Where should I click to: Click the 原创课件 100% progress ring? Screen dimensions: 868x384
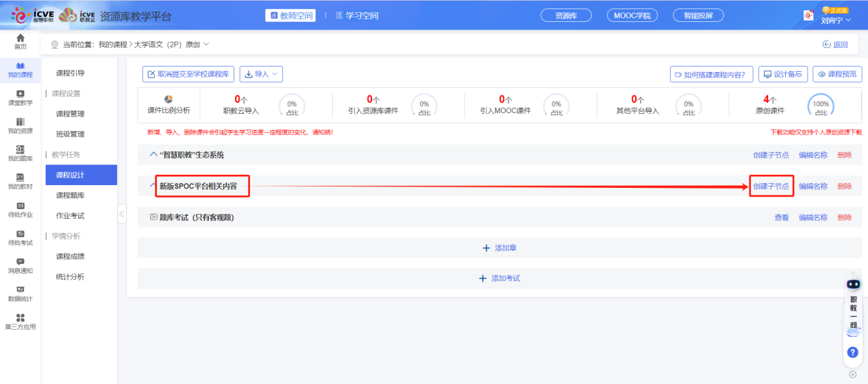821,106
